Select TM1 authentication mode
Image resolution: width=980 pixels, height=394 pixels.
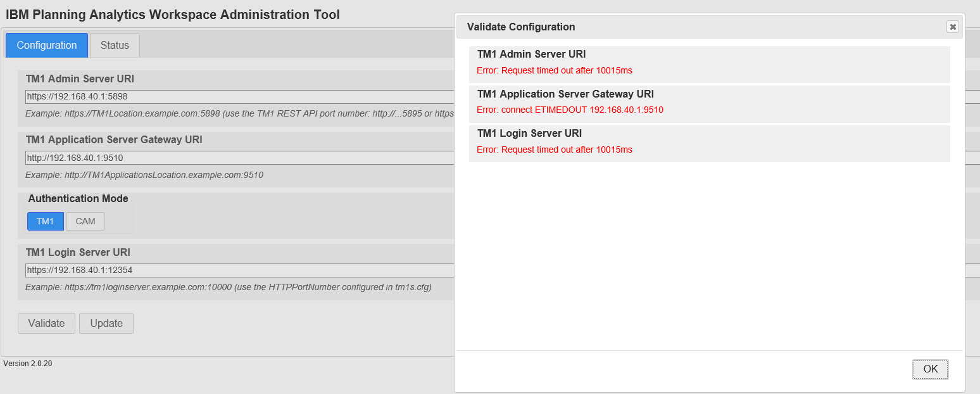coord(46,221)
